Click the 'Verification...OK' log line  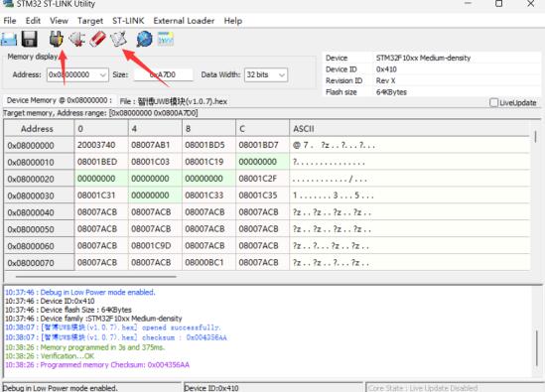tap(50, 356)
